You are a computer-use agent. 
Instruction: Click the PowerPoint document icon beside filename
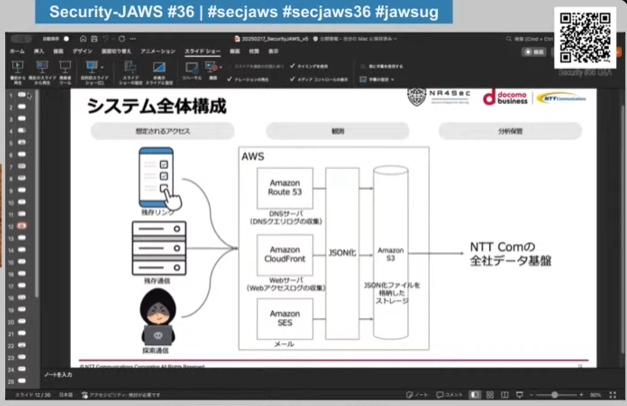coord(237,39)
